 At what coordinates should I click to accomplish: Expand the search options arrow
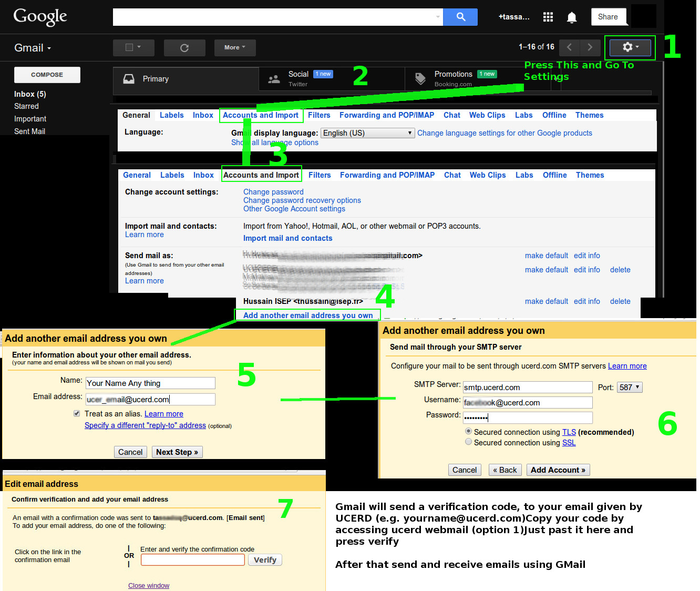438,17
